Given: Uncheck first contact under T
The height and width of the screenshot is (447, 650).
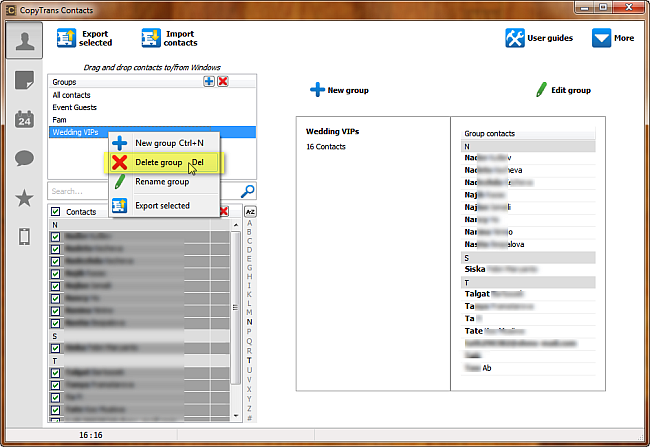Looking at the screenshot, I should pos(56,373).
